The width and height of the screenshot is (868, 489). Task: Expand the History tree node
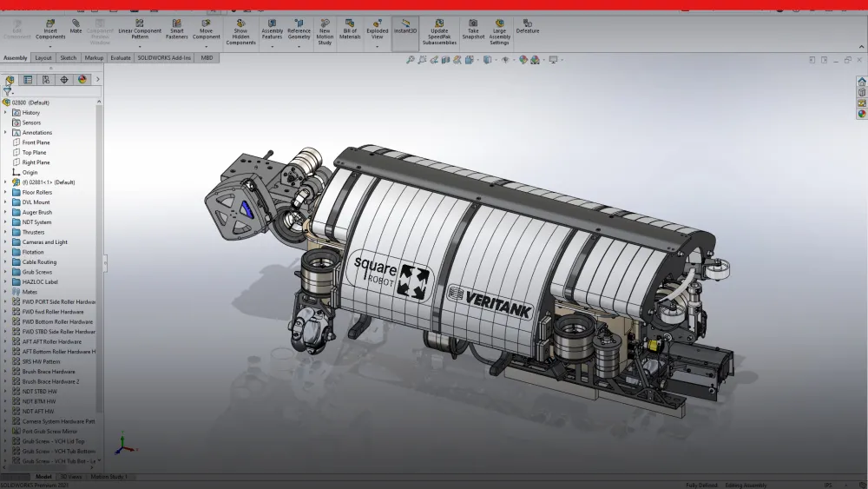coord(5,112)
